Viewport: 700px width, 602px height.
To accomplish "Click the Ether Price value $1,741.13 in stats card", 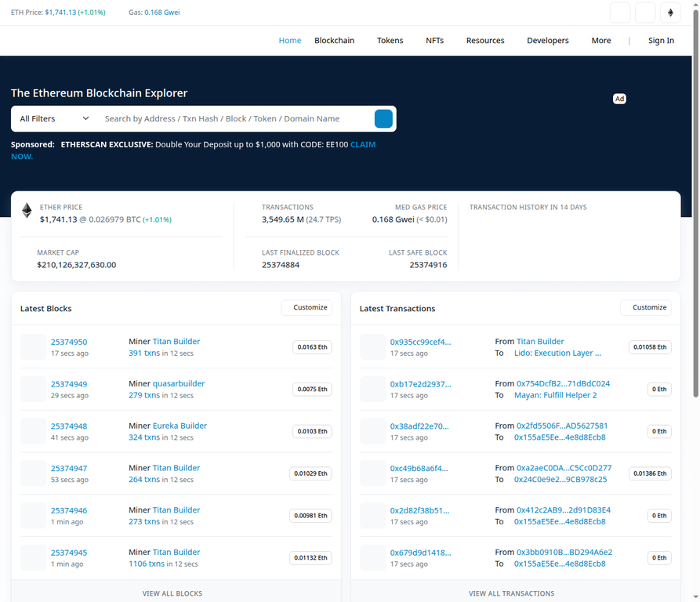I will coord(59,219).
